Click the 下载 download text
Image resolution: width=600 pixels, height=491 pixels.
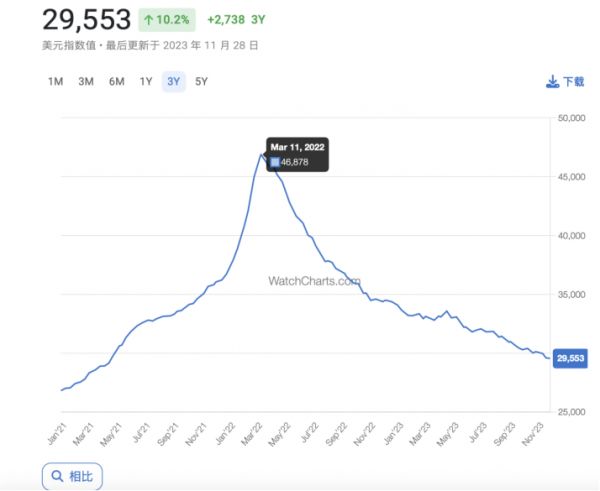click(x=573, y=82)
